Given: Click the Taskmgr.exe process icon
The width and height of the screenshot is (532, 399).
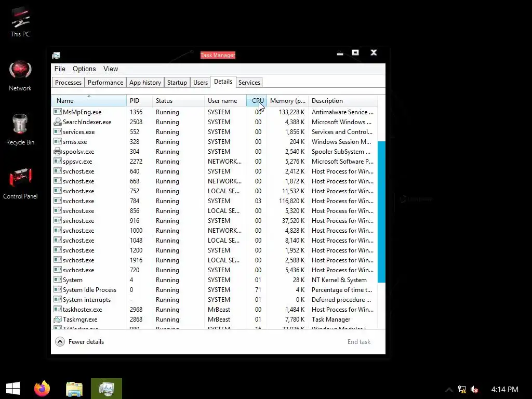Looking at the screenshot, I should click(x=58, y=320).
